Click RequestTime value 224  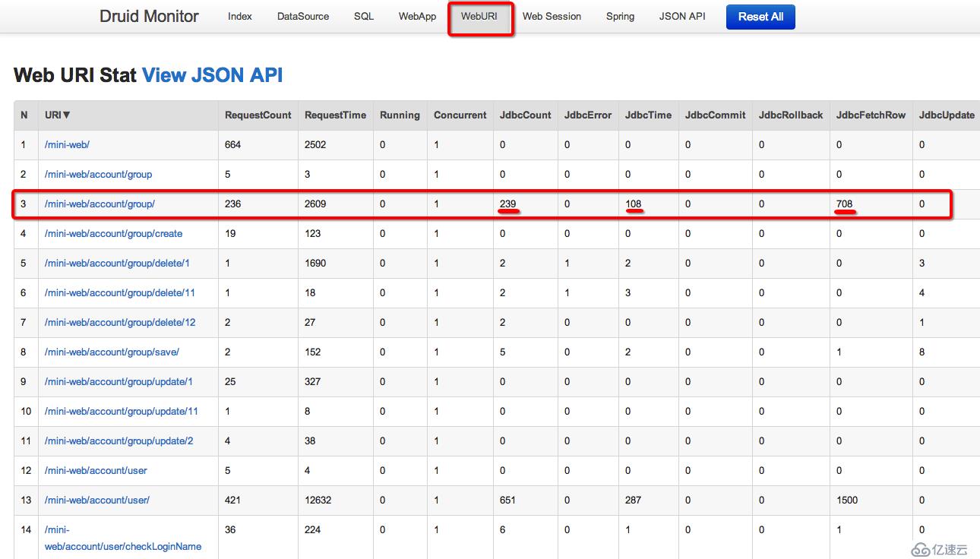click(x=312, y=529)
